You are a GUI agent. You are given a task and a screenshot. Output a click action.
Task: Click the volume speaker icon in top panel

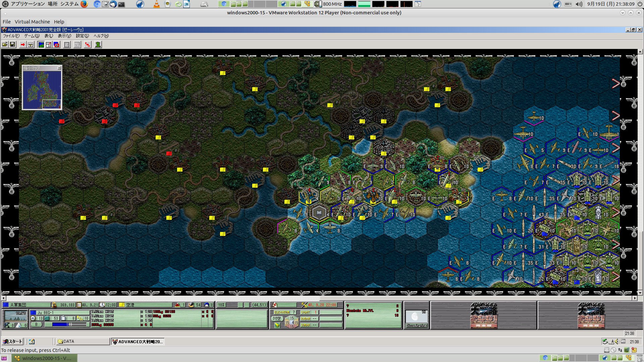click(x=579, y=4)
